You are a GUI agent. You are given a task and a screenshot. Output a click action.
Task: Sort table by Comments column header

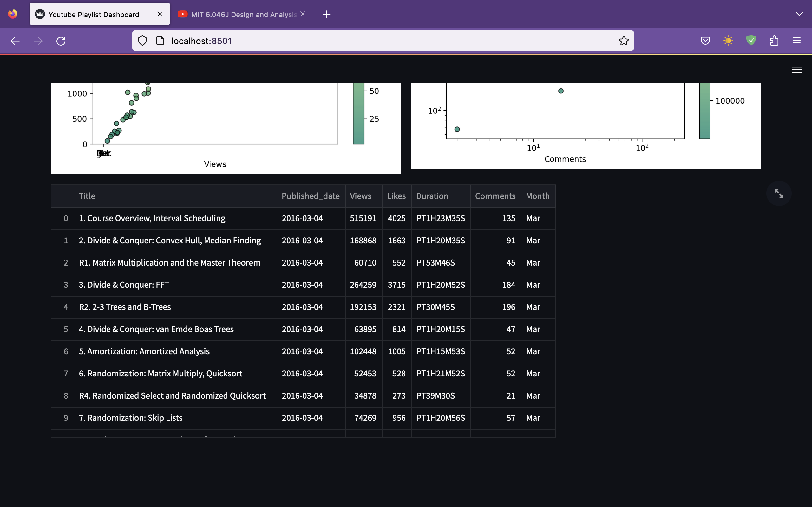tap(495, 196)
